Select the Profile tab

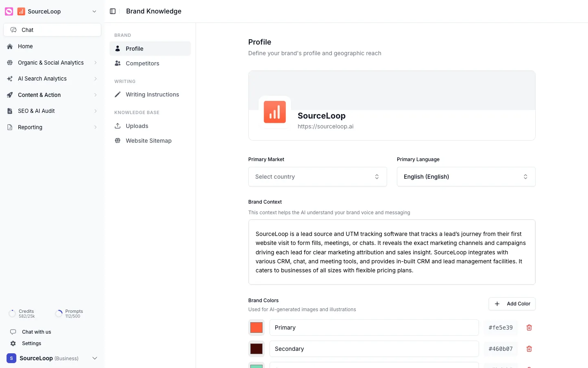150,49
